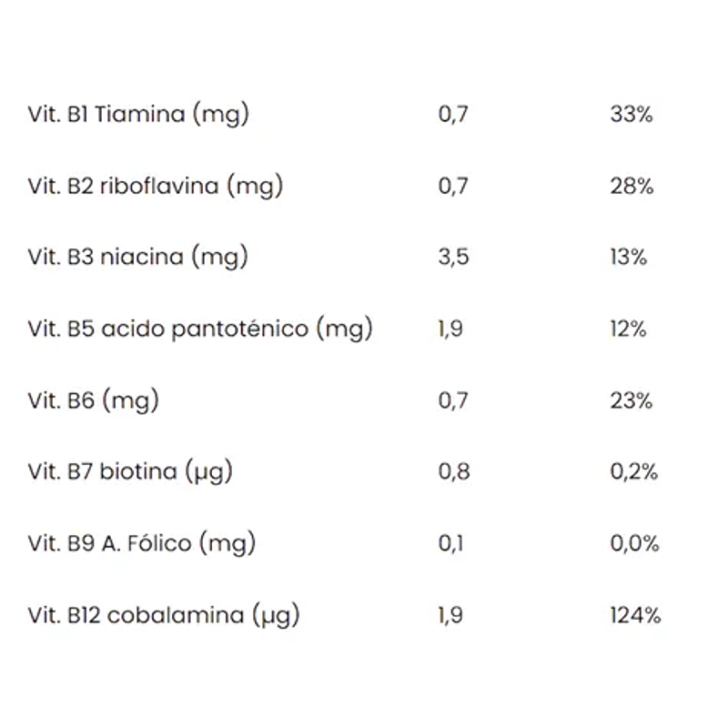The image size is (728, 728).
Task: Select the Vit. B12 cobalamina (µg) label
Action: (x=164, y=615)
